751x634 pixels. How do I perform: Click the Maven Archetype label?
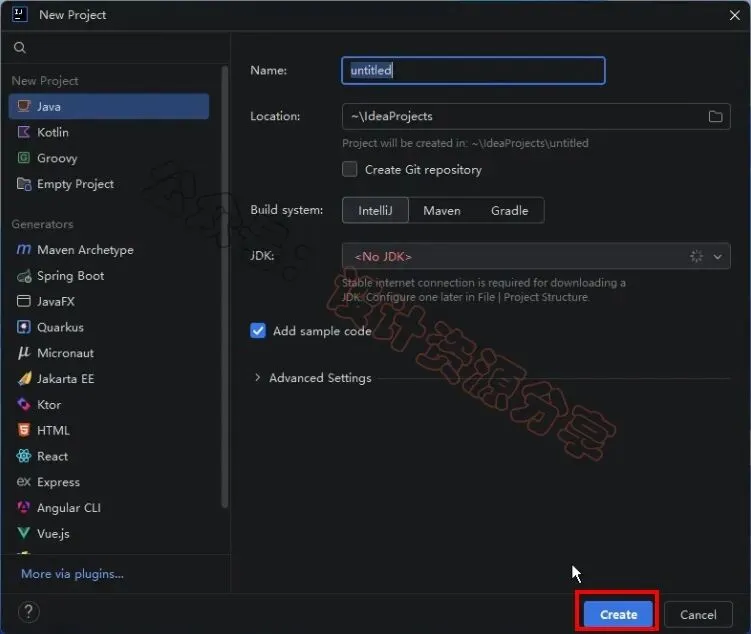[x=85, y=250]
